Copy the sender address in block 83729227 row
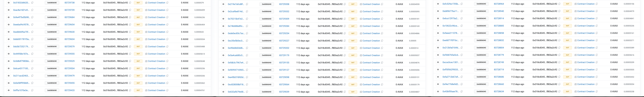 tap(345, 41)
